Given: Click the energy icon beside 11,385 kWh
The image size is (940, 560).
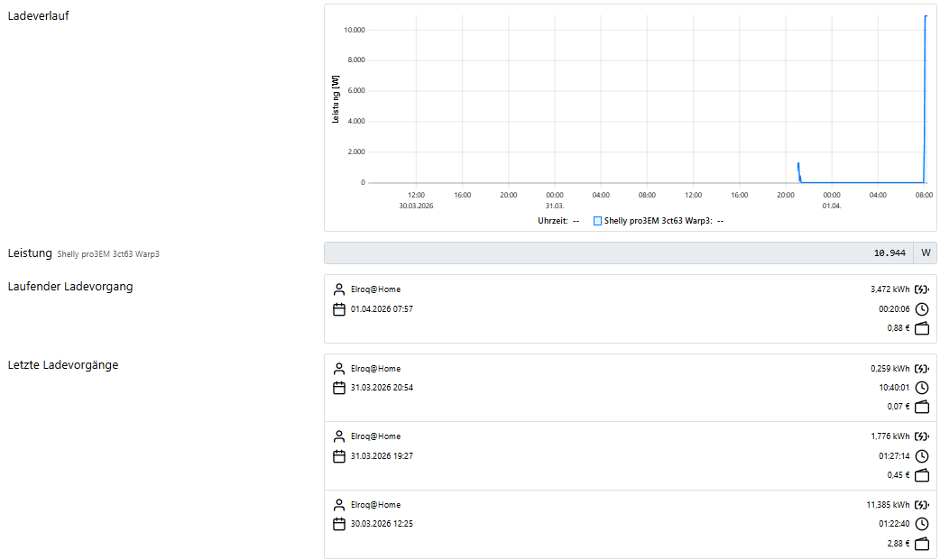Looking at the screenshot, I should [x=921, y=505].
